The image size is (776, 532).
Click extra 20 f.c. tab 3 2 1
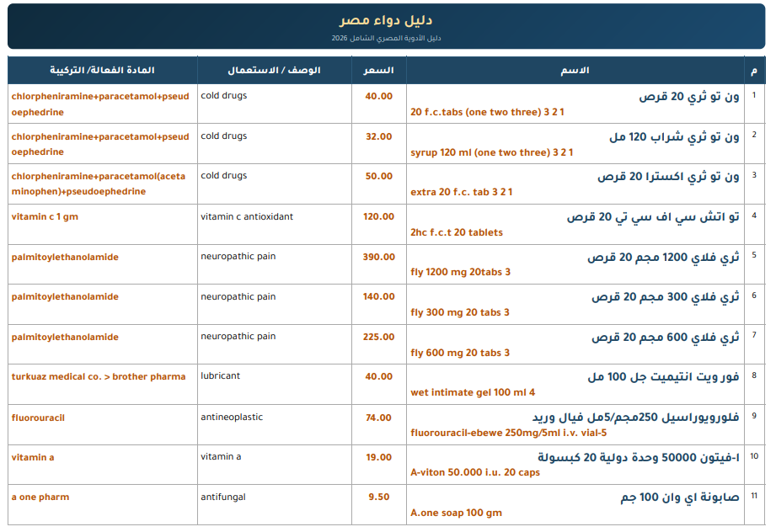(461, 192)
